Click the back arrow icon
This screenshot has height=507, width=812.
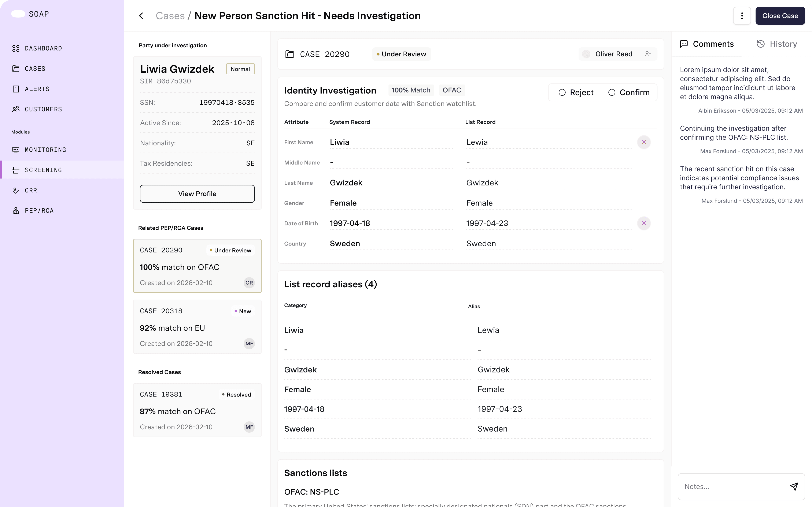141,16
